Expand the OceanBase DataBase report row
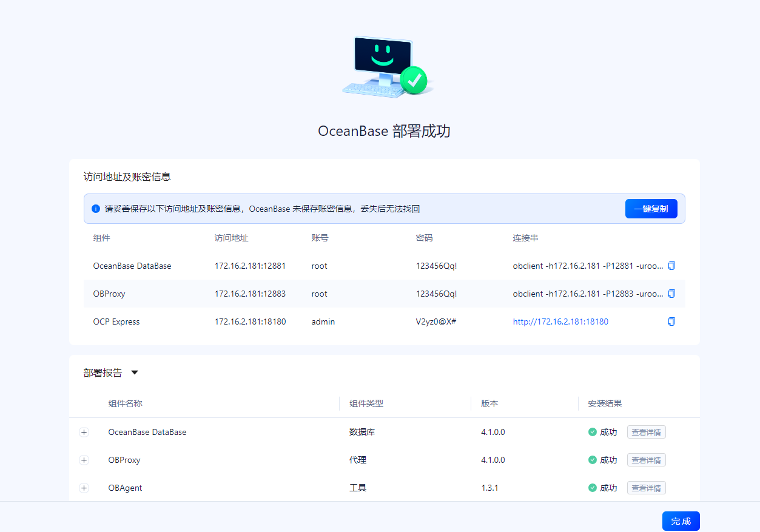 click(84, 433)
